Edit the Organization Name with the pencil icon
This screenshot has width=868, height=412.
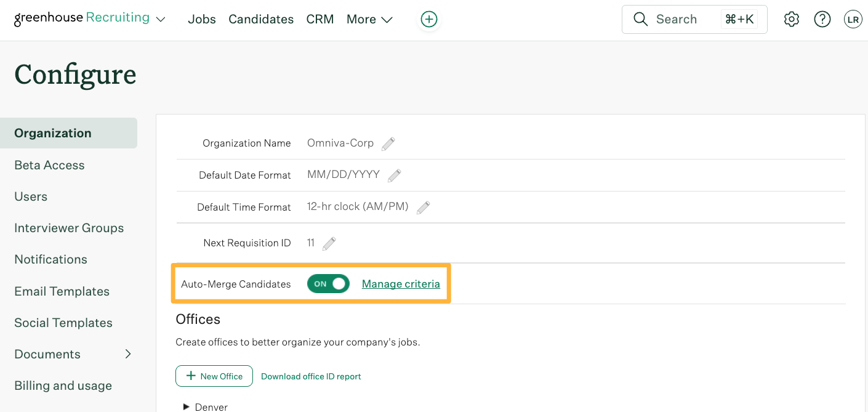[388, 143]
